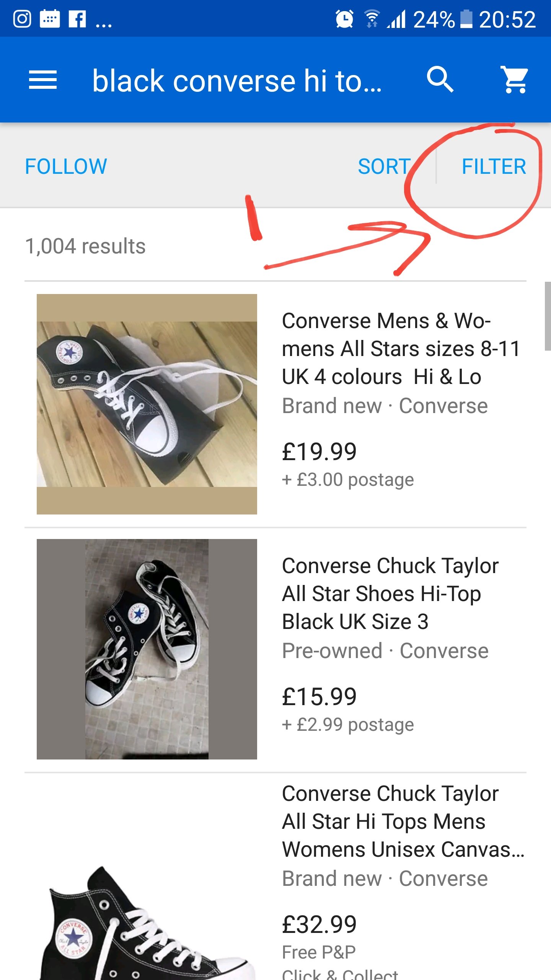Tap the battery status icon
551x980 pixels.
click(466, 19)
